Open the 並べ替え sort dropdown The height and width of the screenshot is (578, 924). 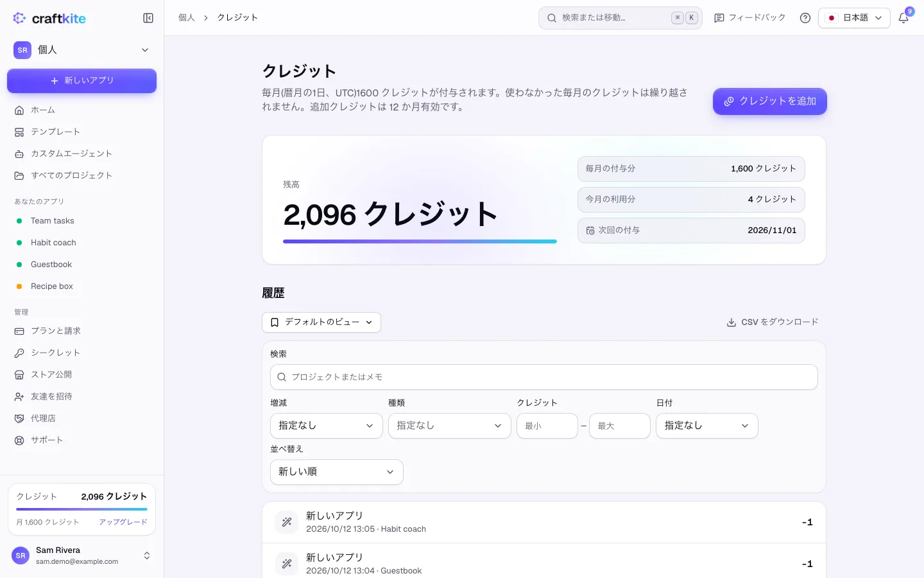coord(337,472)
